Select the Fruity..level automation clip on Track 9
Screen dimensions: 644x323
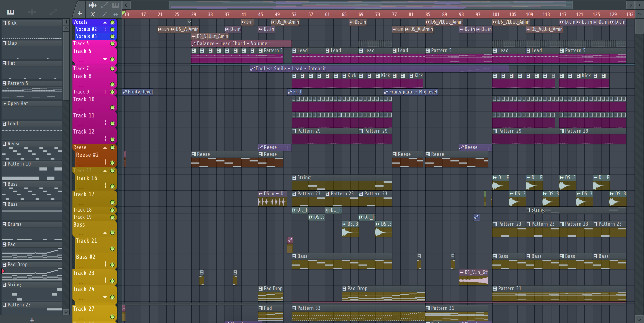(x=138, y=92)
